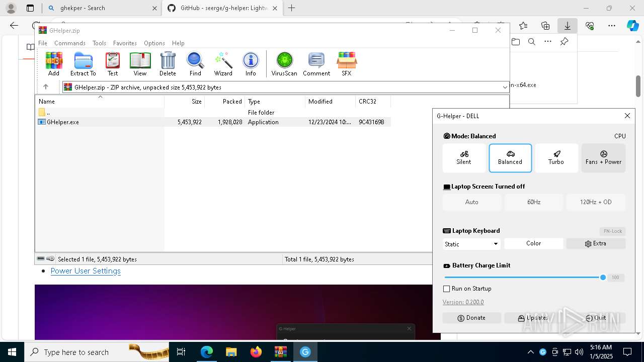Image resolution: width=644 pixels, height=362 pixels.
Task: Sort by Size column header
Action: point(185,102)
